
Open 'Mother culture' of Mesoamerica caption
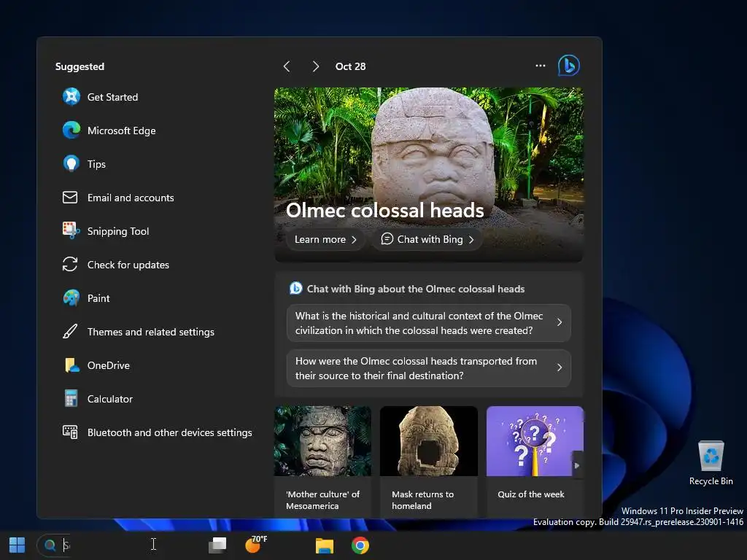click(323, 500)
